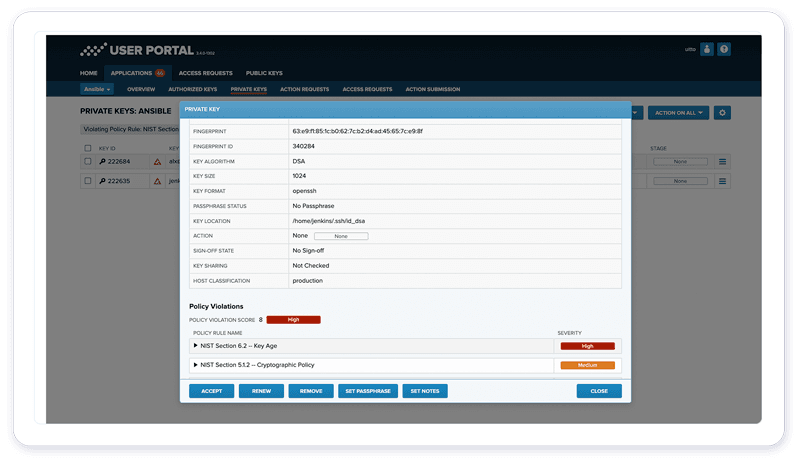The width and height of the screenshot is (800, 463).
Task: Click the Remove button
Action: 311,391
